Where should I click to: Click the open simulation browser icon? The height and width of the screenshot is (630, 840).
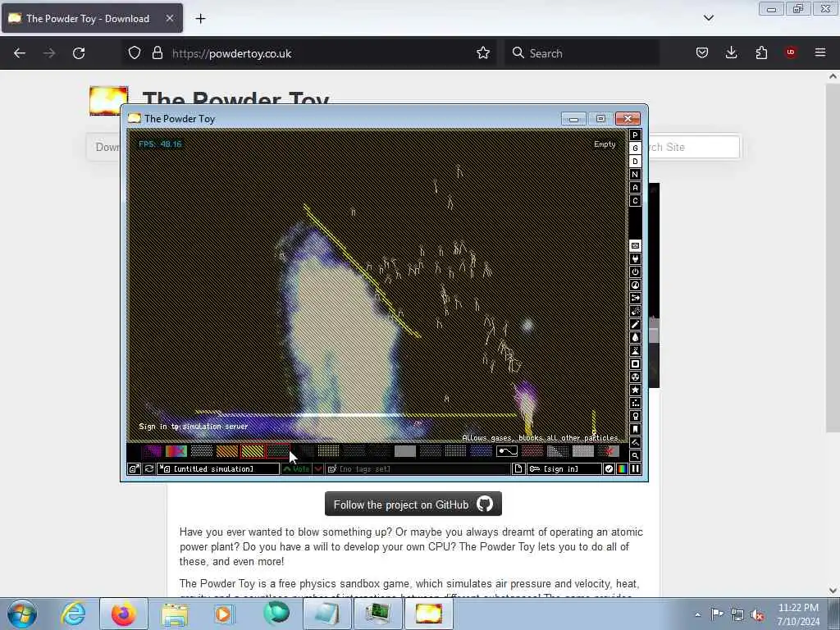click(x=134, y=468)
